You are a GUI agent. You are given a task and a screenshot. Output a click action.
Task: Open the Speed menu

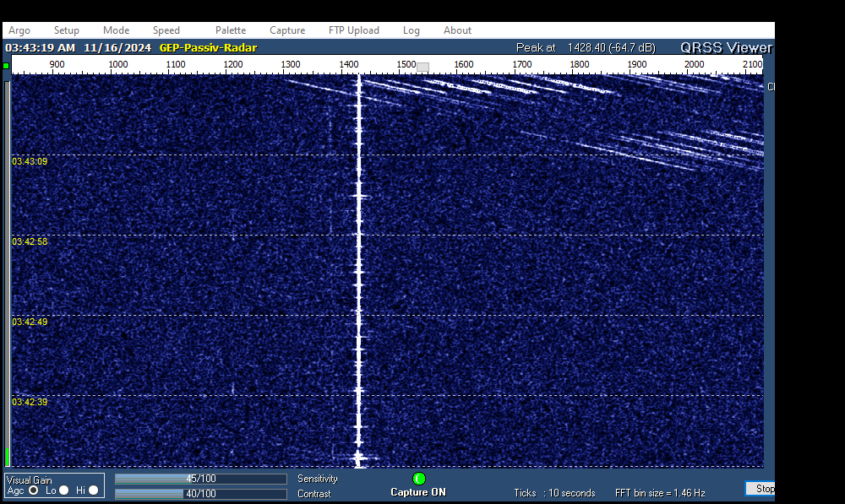[x=166, y=30]
